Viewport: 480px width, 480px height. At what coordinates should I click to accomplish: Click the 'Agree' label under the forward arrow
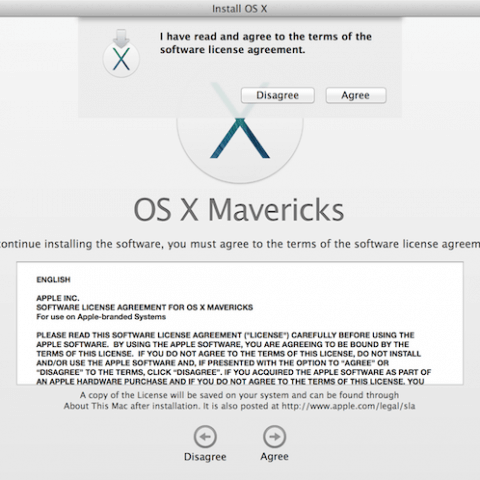(274, 456)
